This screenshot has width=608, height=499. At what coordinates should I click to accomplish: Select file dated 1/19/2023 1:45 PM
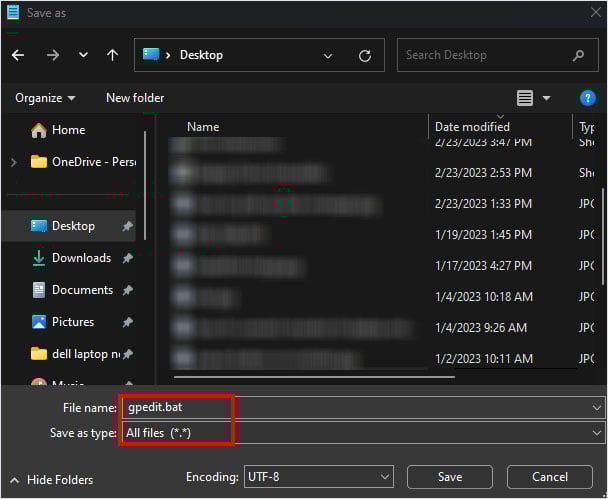(382, 235)
